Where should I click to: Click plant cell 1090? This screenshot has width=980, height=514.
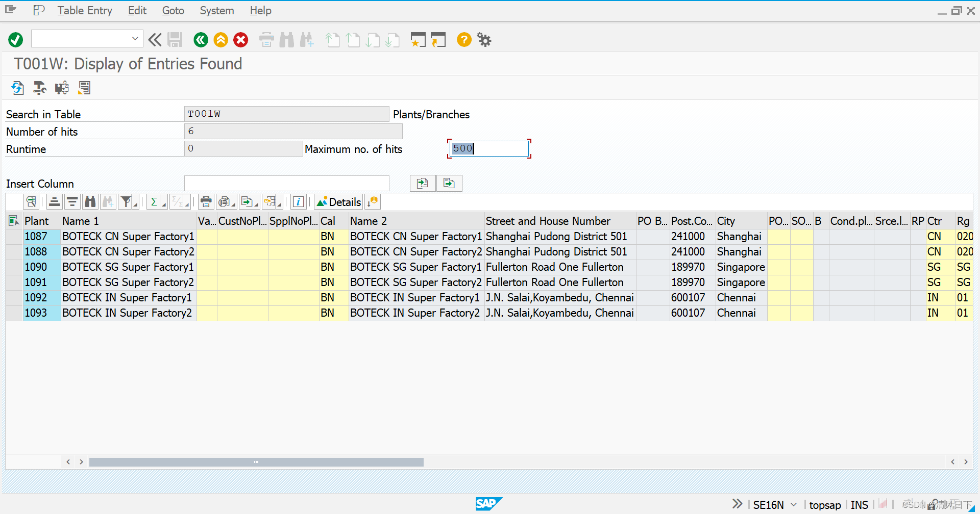coord(42,267)
